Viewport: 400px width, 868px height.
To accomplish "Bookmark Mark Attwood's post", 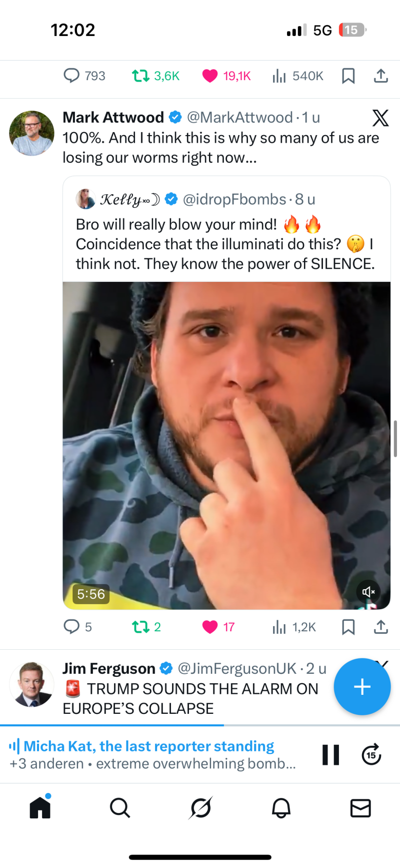I will pyautogui.click(x=348, y=627).
